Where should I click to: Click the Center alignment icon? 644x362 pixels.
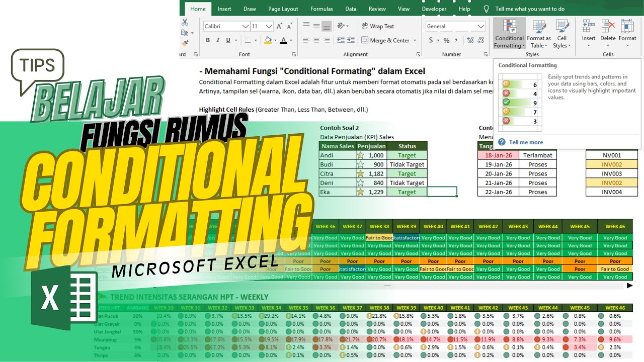pos(316,40)
